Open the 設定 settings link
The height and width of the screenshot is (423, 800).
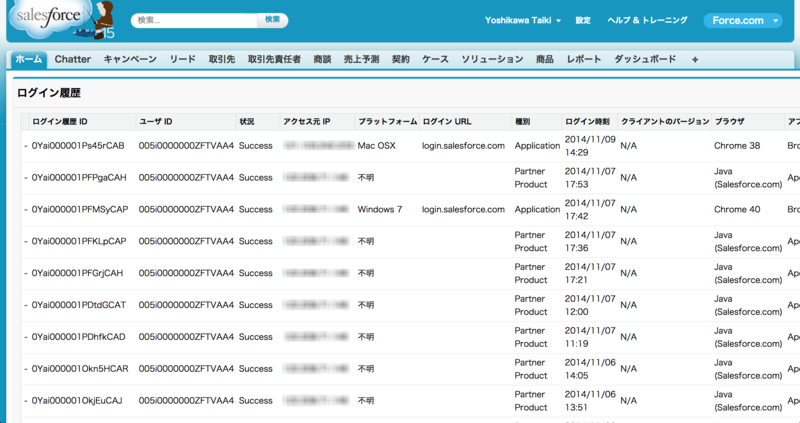click(583, 20)
